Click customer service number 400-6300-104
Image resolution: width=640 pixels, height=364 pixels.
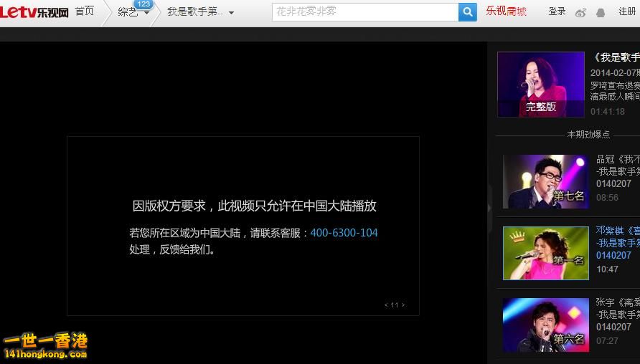(x=344, y=233)
